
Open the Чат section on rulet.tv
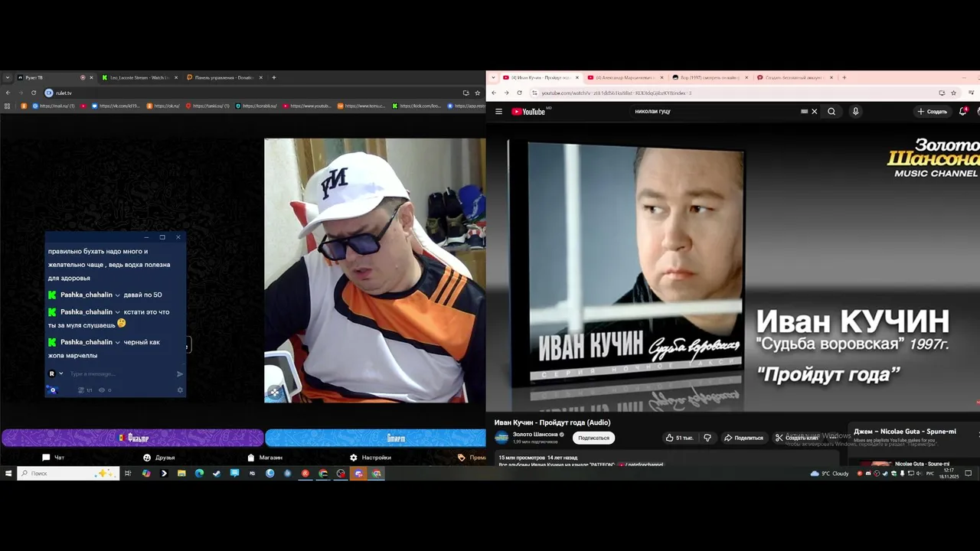point(53,458)
